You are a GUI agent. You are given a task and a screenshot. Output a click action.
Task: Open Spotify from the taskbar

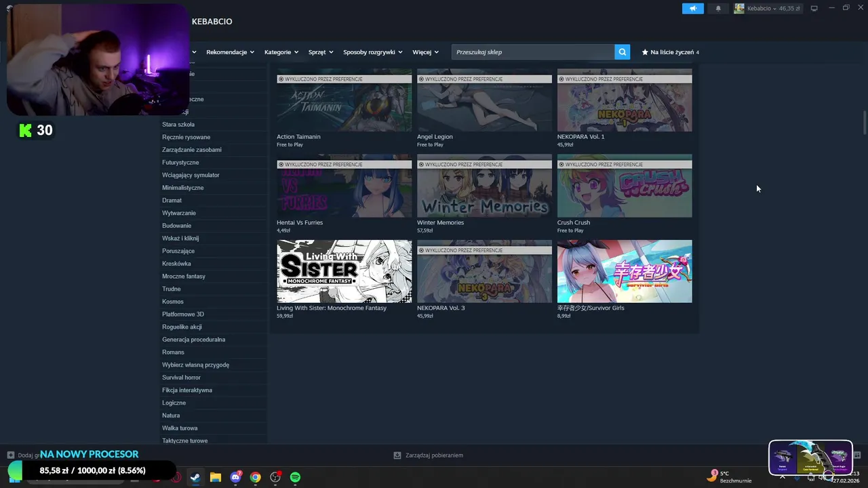[x=295, y=477]
